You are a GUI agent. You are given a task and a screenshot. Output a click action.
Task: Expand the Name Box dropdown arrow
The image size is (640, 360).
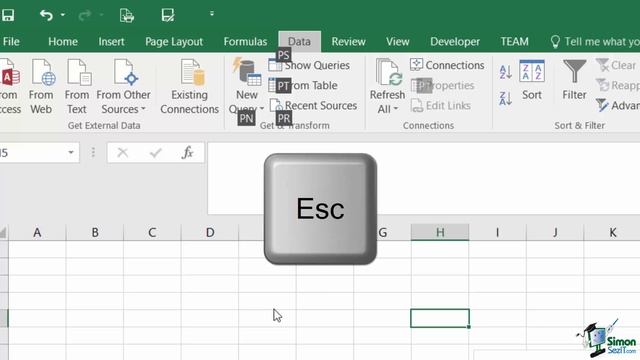[71, 153]
